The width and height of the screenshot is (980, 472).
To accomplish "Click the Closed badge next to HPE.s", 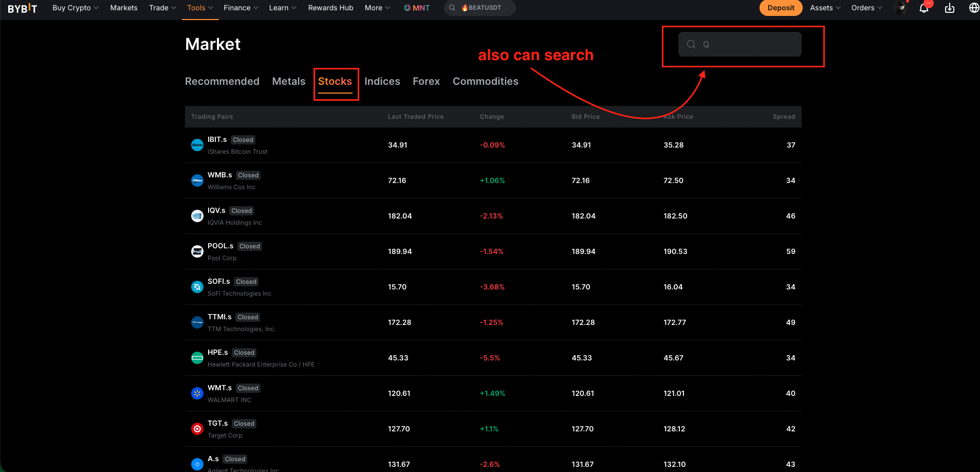I will click(244, 353).
